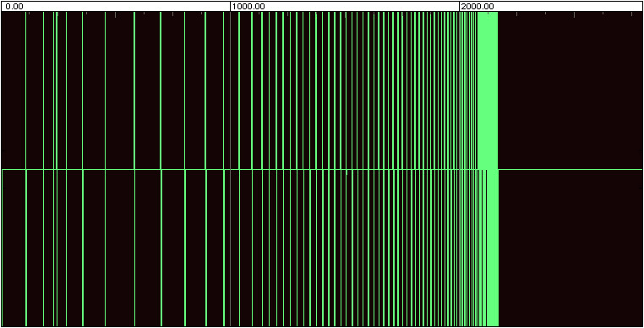
Task: Click the small downward notch on the center line
Action: [347, 172]
